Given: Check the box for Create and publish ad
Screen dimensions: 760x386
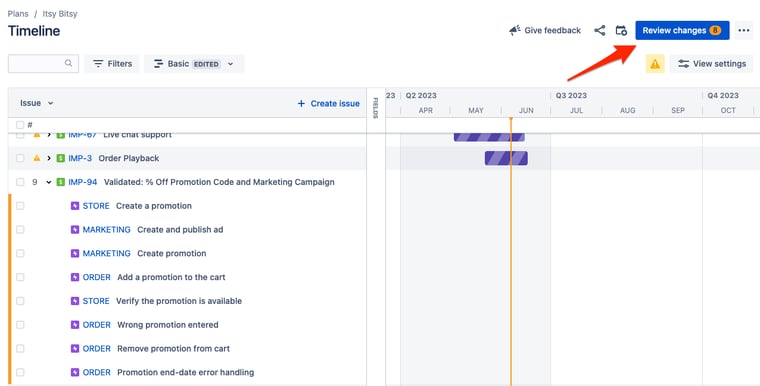Looking at the screenshot, I should pos(20,230).
